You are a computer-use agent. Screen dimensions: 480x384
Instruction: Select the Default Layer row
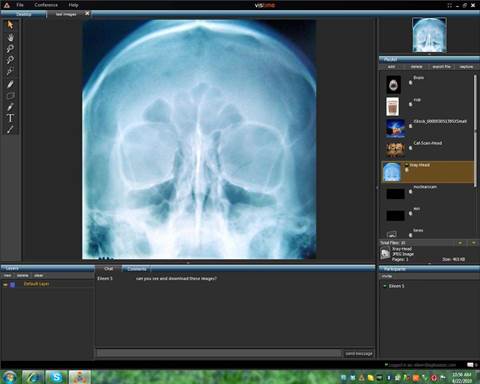pos(48,284)
